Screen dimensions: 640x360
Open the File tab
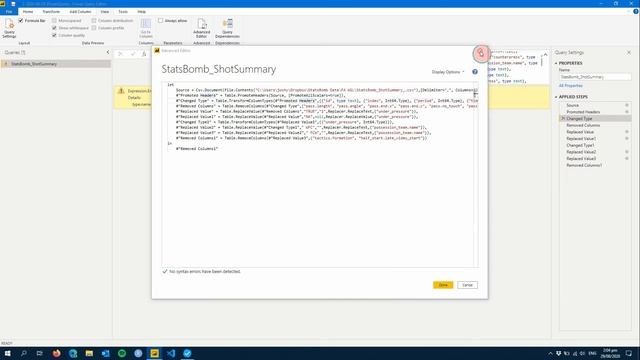(9, 12)
